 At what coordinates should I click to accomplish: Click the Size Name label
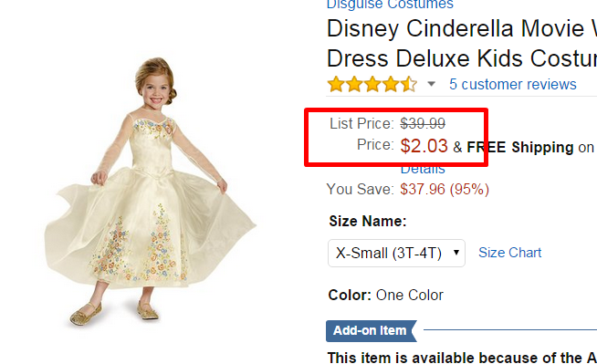tap(368, 221)
